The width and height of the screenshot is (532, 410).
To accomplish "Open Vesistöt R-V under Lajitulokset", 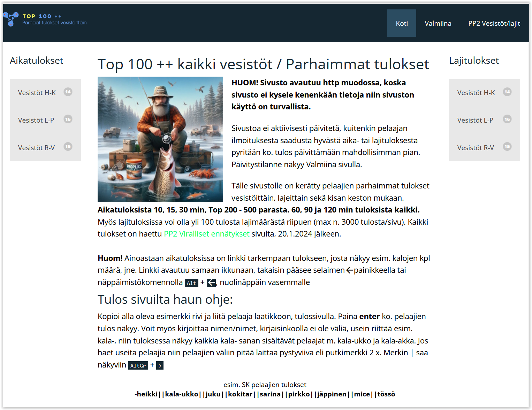I will 485,148.
